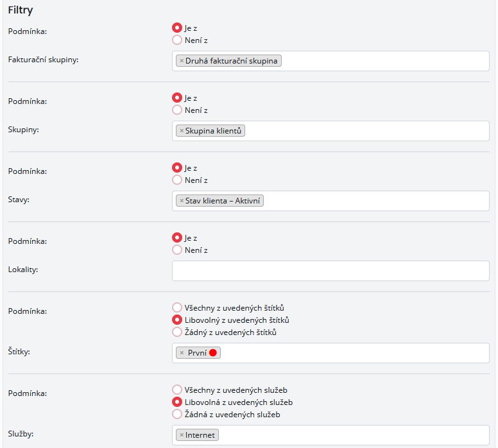Choose 'Všechny z uvedených štítků' option

coord(177,307)
